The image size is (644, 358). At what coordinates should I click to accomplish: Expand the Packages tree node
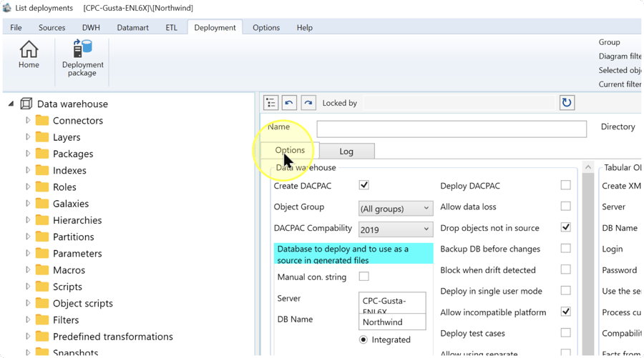[27, 154]
